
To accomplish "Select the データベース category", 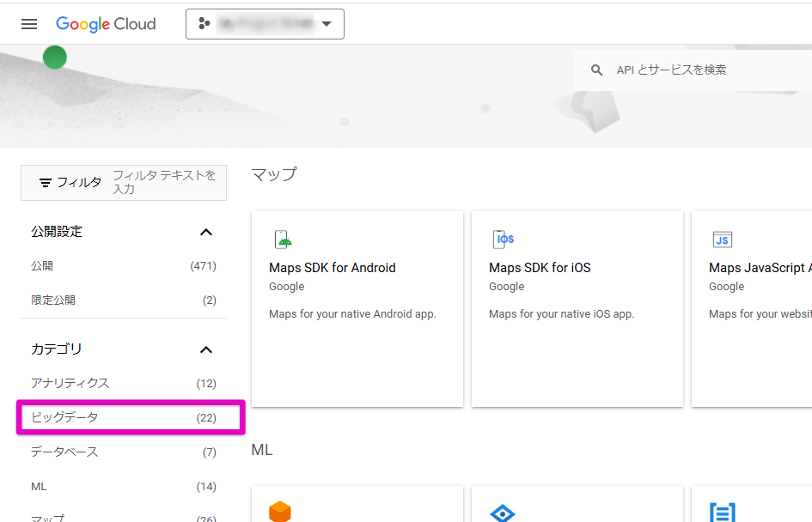I will coord(123,452).
